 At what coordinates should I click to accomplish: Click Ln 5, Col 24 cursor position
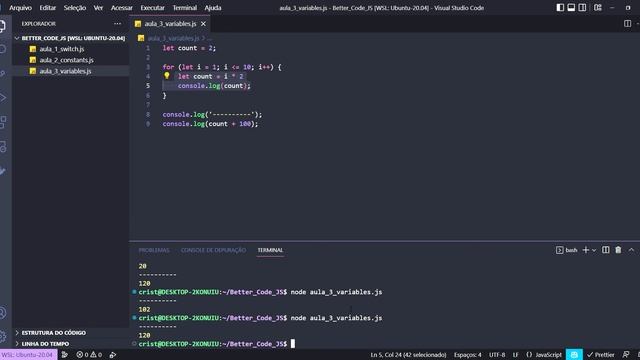pos(408,355)
